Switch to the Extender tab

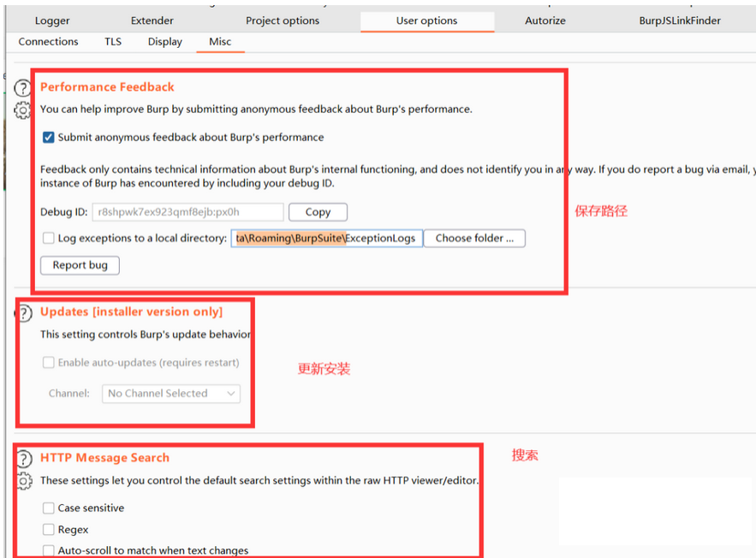coord(152,21)
